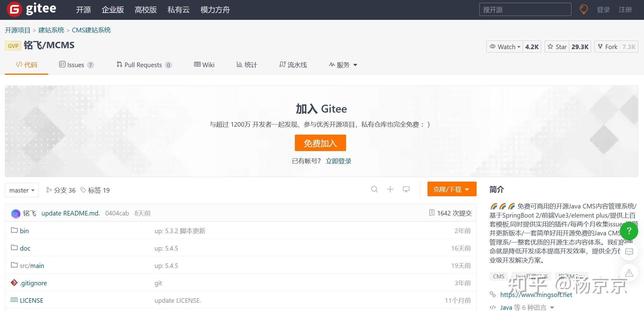Click the commits icon beside 1642 次提交
The image size is (644, 311).
pos(432,213)
